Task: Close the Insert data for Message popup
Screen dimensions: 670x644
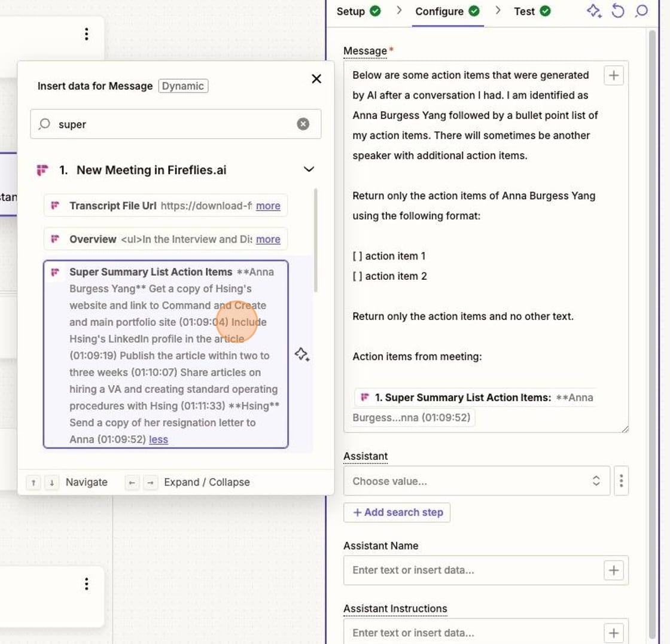Action: tap(316, 78)
